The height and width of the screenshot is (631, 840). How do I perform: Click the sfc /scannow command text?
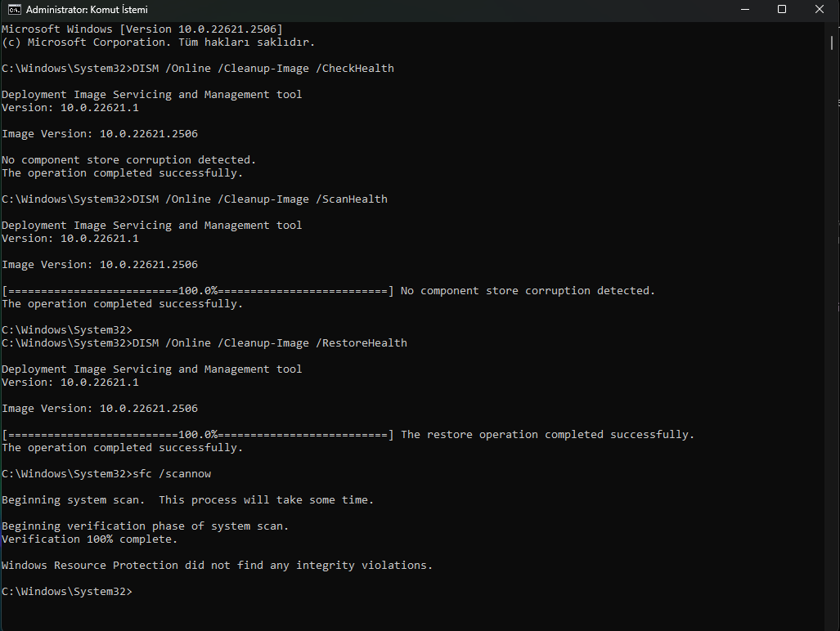coord(172,473)
